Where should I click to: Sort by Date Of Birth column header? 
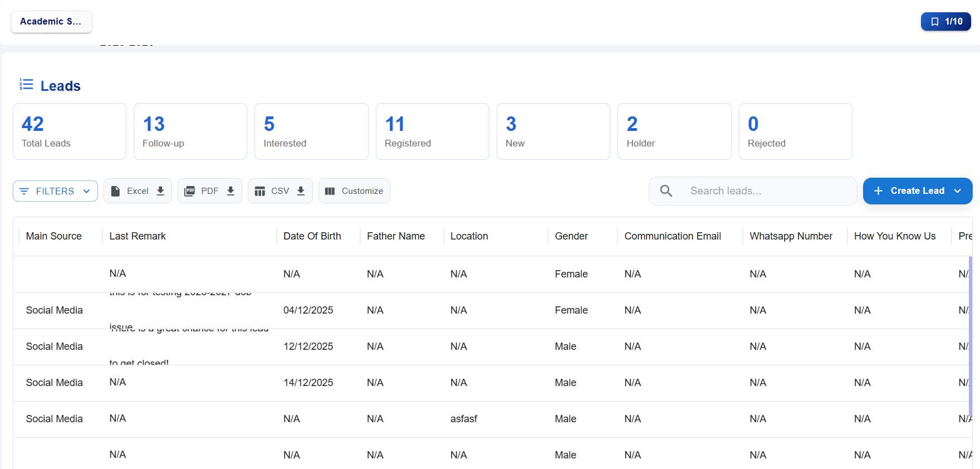(312, 236)
